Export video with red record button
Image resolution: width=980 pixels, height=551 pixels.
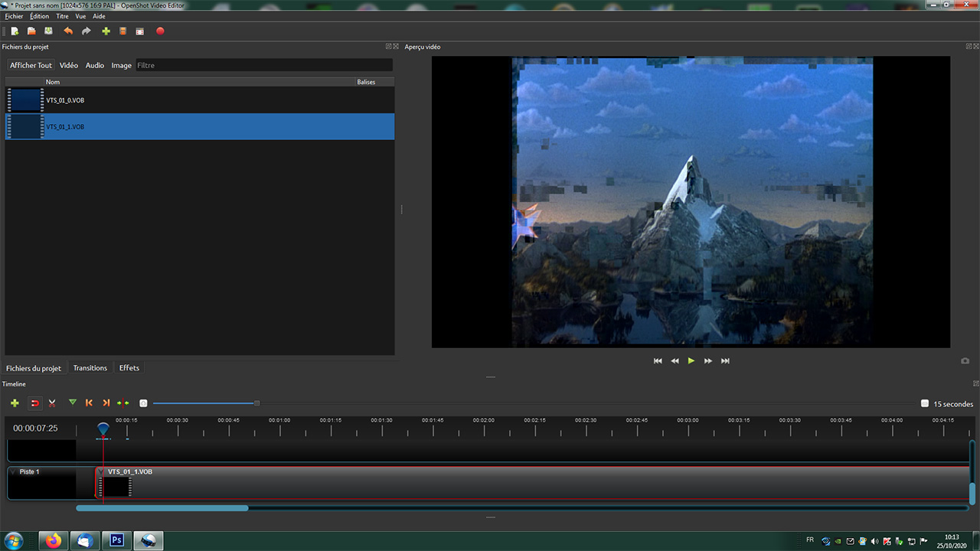point(160,31)
